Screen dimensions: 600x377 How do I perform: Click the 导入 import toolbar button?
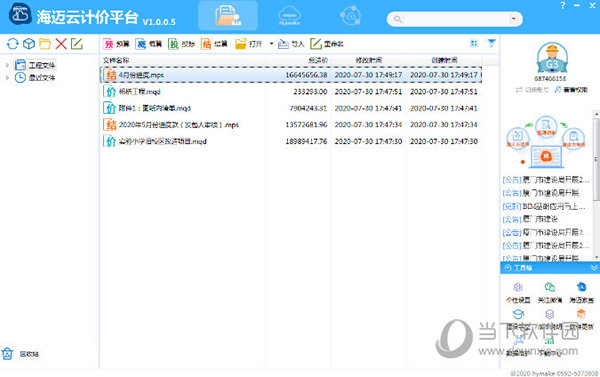(x=291, y=44)
